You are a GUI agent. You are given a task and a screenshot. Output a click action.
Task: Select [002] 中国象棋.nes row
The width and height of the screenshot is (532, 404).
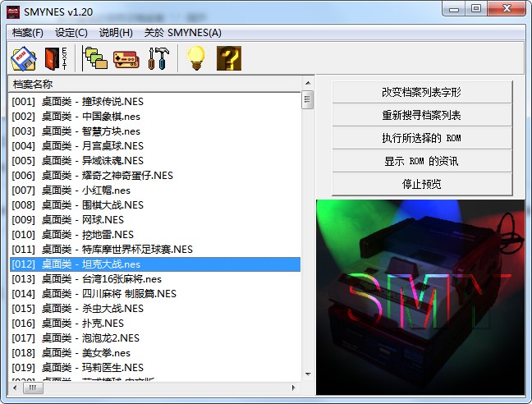(155, 117)
